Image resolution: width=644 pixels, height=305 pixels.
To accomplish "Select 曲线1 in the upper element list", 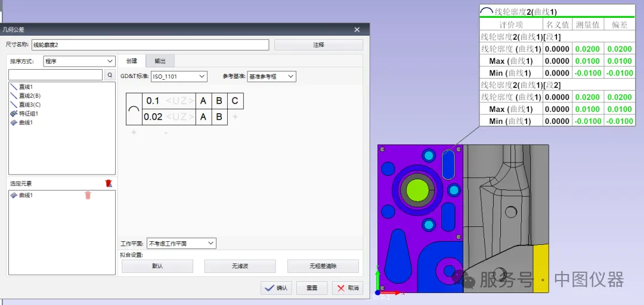I will (x=26, y=123).
